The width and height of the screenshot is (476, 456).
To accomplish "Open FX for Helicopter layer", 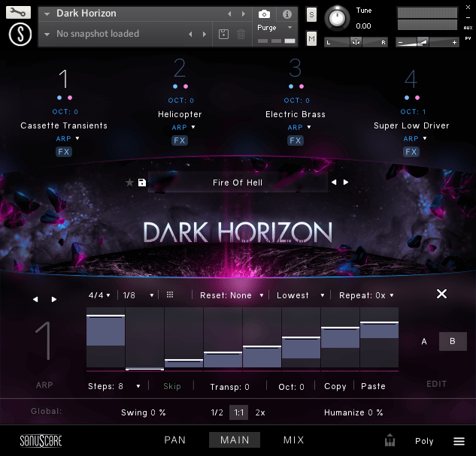I will coord(180,140).
